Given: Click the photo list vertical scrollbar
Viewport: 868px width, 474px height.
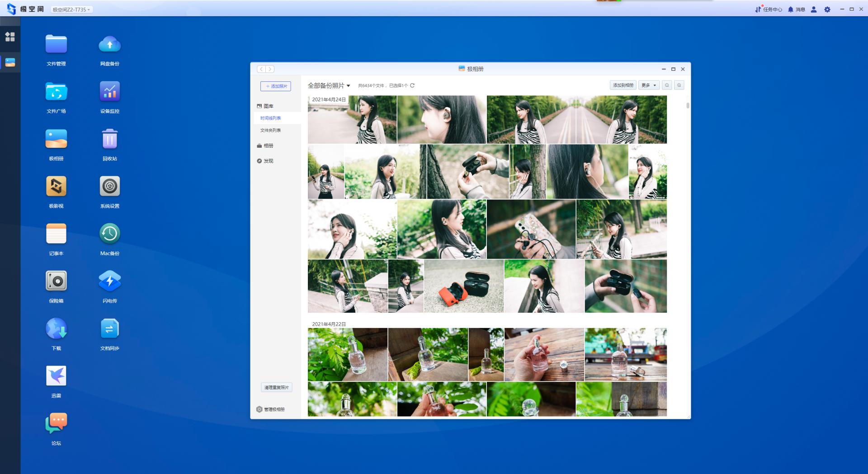Looking at the screenshot, I should tap(688, 106).
